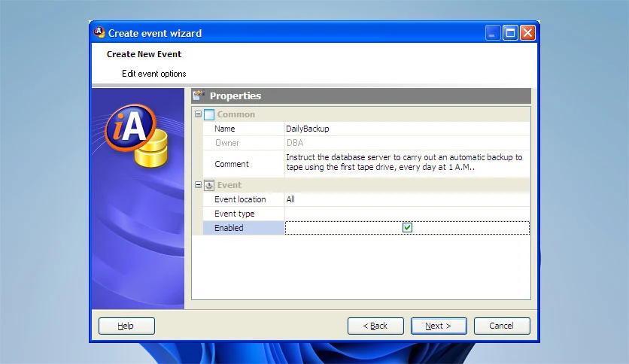Click the Properties header icon
Viewport: 629px width, 364px height.
(199, 96)
